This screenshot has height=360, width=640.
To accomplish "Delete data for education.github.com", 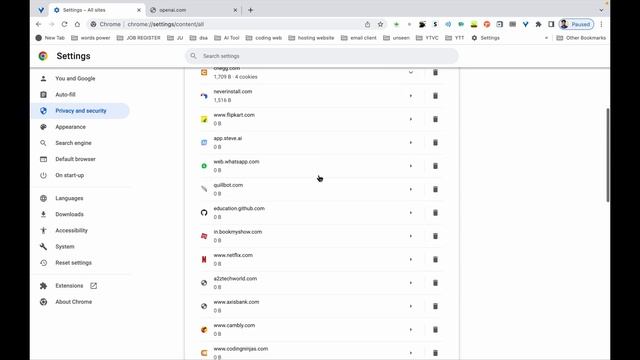I will (435, 213).
